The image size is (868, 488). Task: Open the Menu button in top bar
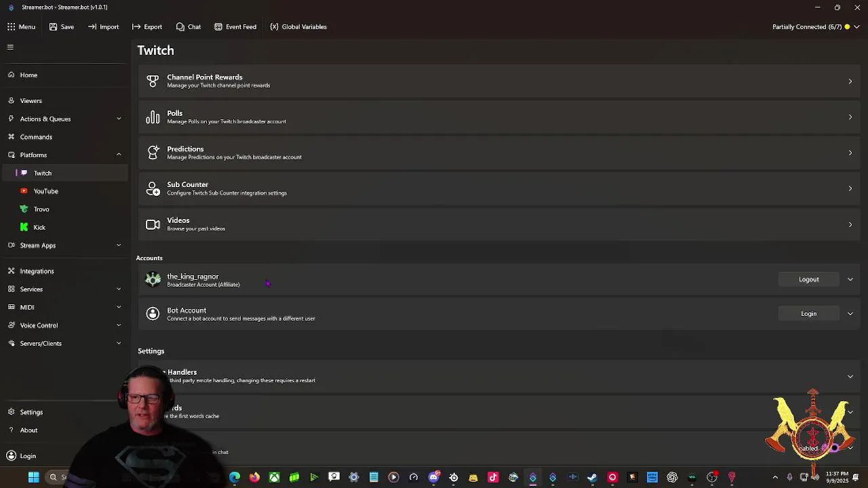[21, 26]
